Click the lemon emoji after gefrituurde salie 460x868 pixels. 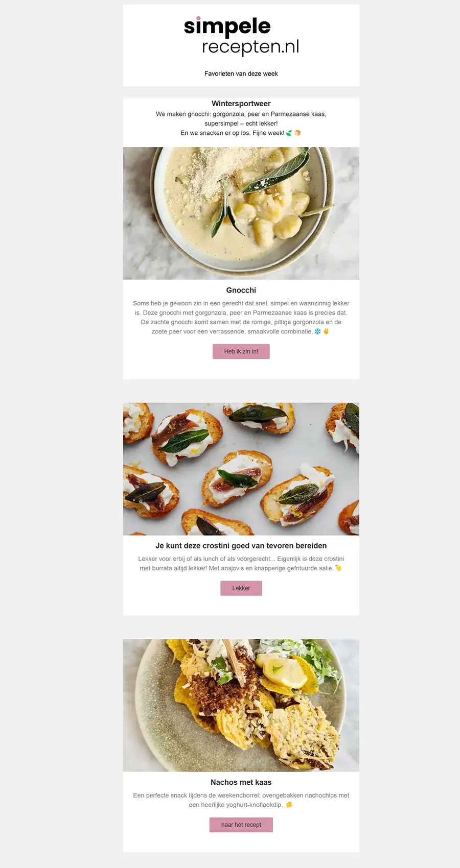338,568
